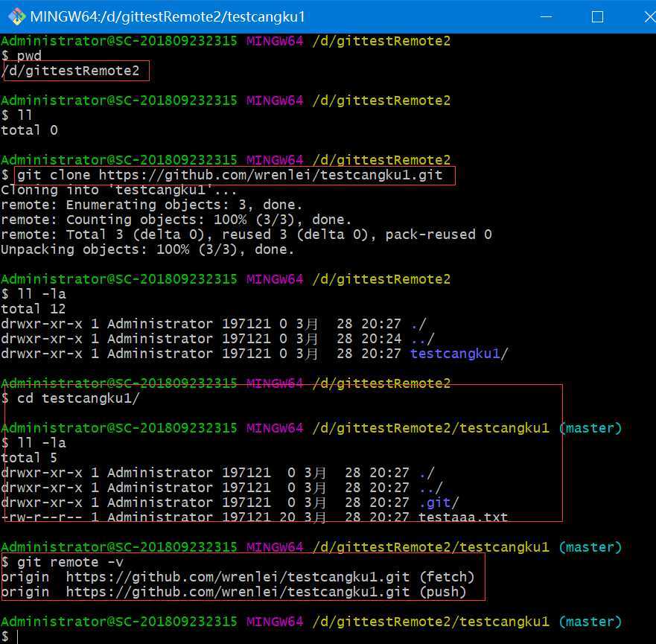Click the '.git/' directory entry

pyautogui.click(x=439, y=503)
